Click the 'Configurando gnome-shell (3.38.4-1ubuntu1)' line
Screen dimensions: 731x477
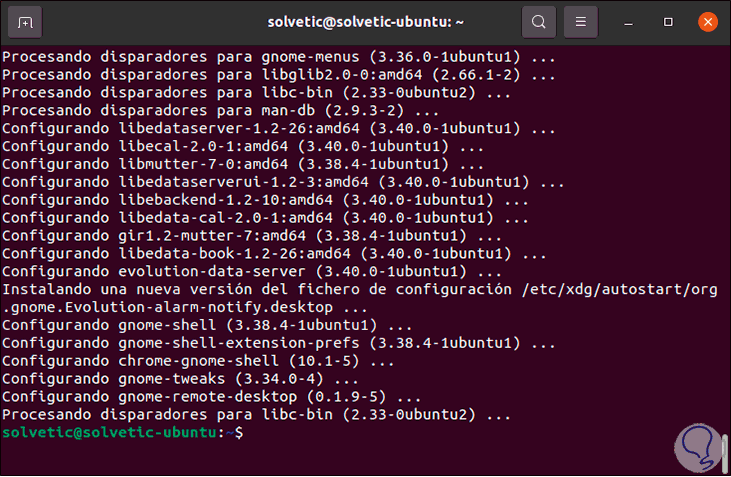(x=207, y=325)
